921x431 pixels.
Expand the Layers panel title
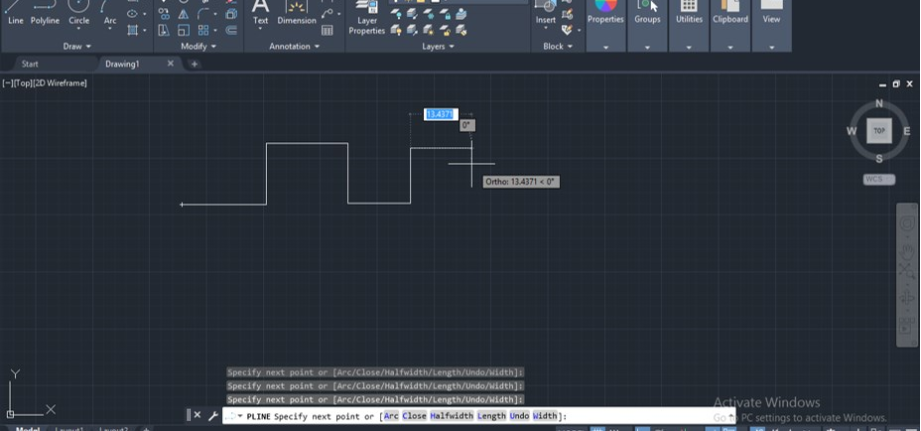pos(438,46)
